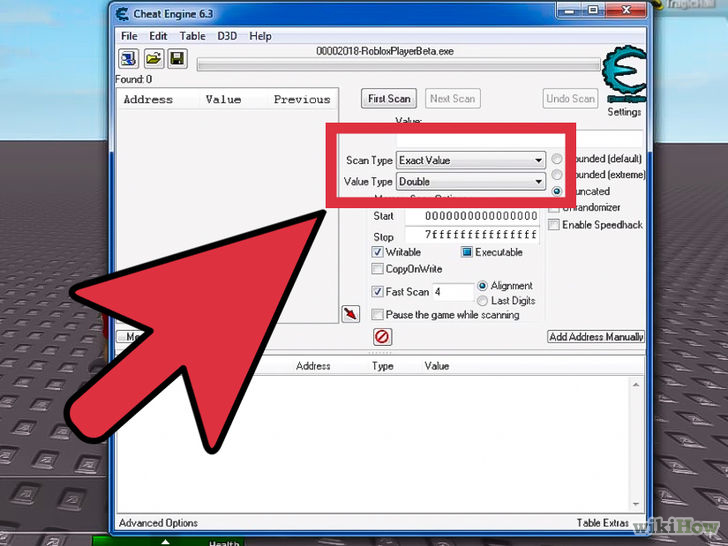728x546 pixels.
Task: Open the Scan Type dropdown
Action: coord(471,160)
